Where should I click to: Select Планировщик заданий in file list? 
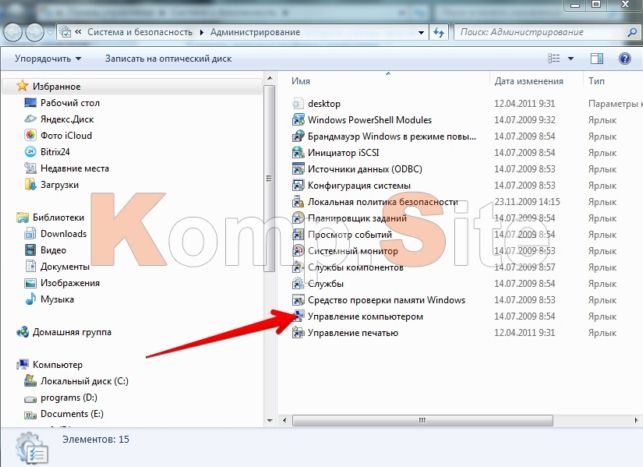[x=357, y=218]
